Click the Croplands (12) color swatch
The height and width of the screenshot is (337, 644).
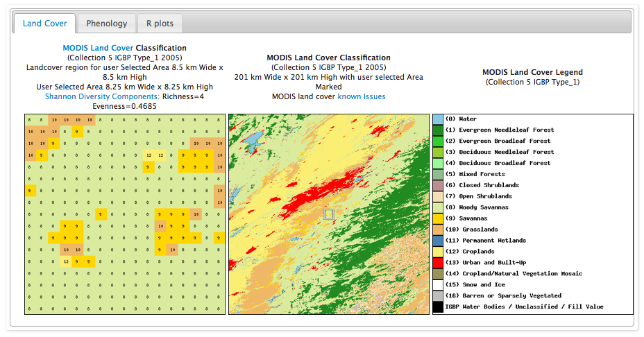[438, 252]
